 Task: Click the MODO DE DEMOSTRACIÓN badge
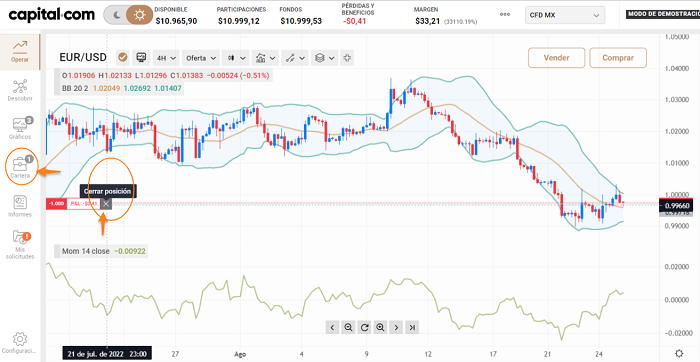pyautogui.click(x=663, y=14)
